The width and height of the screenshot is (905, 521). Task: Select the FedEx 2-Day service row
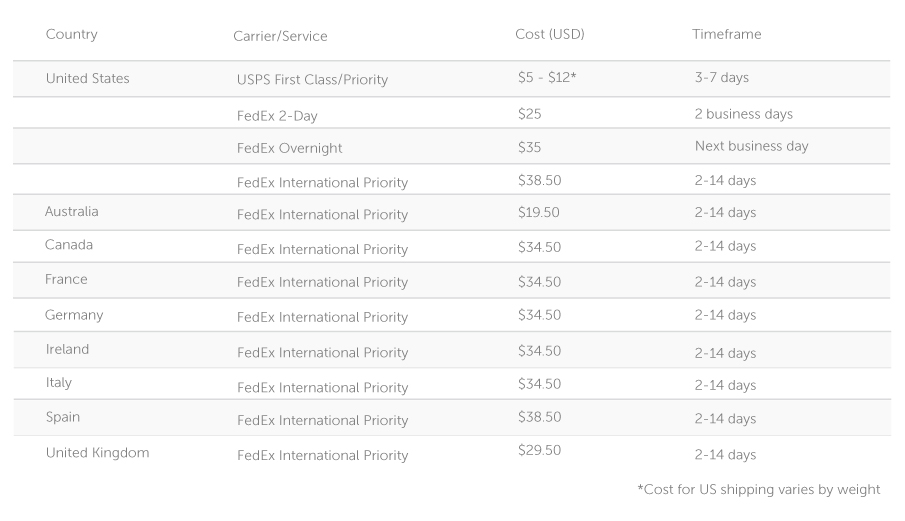[x=451, y=113]
